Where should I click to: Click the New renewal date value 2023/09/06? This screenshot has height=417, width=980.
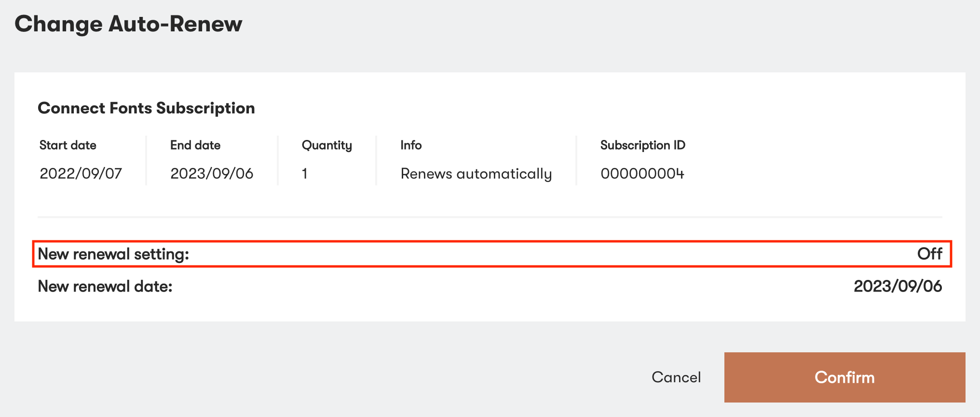[897, 286]
